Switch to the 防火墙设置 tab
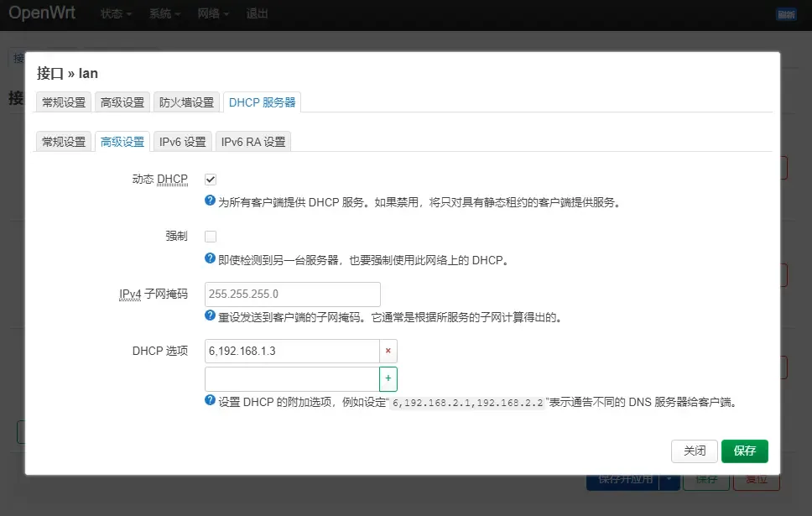The height and width of the screenshot is (516, 812). tap(186, 102)
